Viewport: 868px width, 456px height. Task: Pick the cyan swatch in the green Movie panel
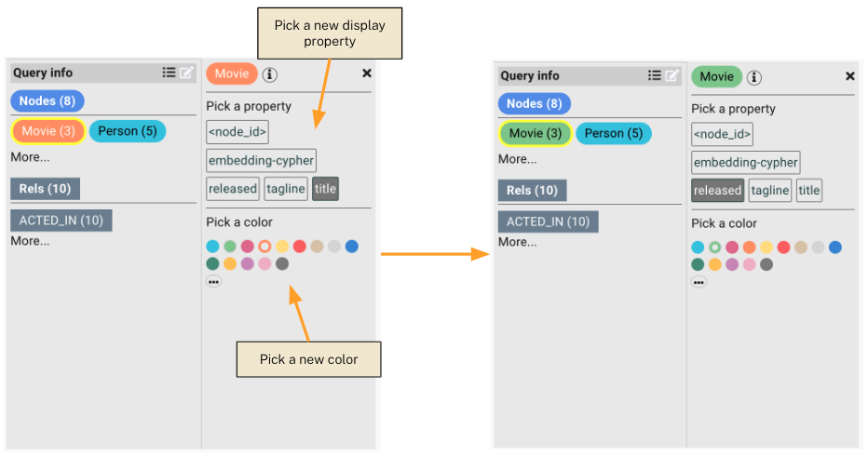point(698,248)
